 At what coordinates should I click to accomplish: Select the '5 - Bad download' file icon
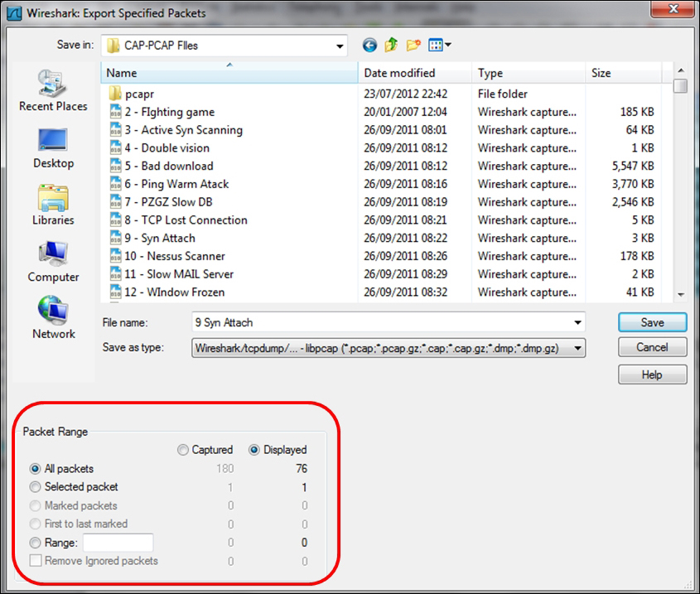116,166
